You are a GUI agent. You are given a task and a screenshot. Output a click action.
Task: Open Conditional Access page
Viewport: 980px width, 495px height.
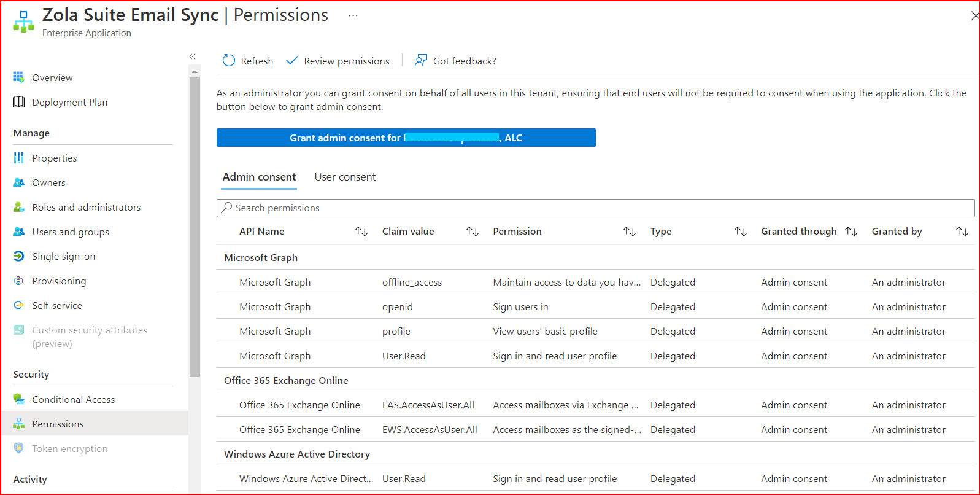tap(74, 399)
